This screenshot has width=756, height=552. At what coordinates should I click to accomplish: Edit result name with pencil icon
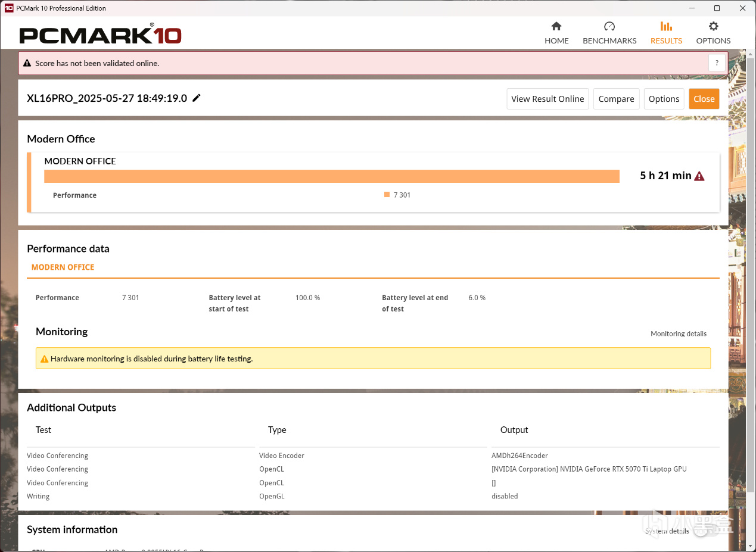[197, 98]
